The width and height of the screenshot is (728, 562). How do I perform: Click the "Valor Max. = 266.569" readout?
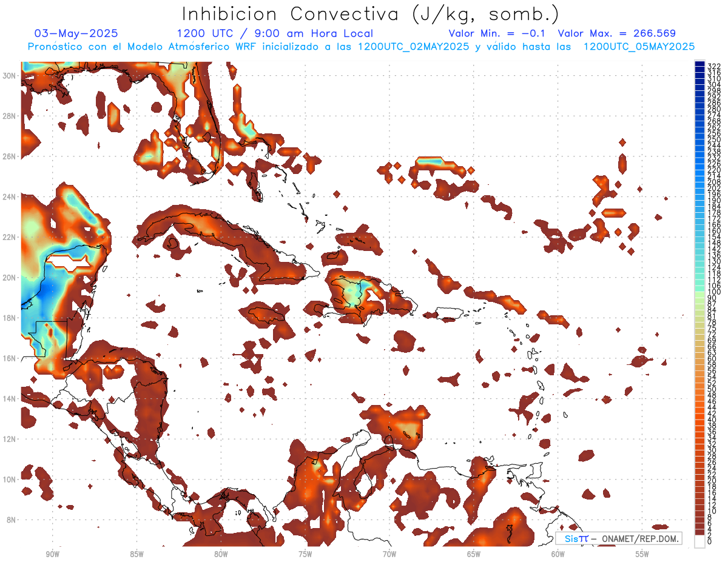pos(616,33)
